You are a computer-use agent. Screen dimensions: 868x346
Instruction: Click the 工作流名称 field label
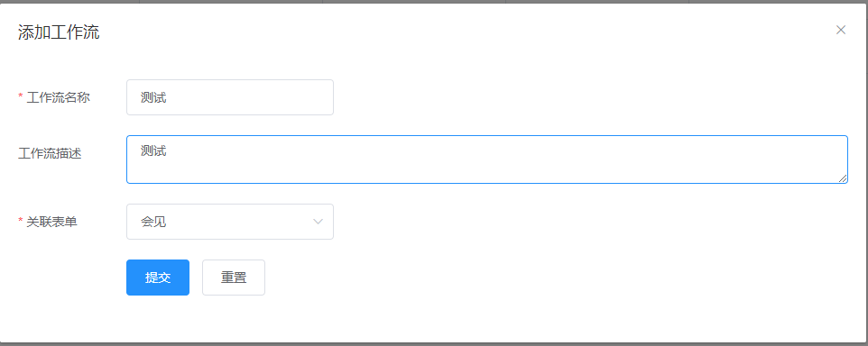click(58, 98)
